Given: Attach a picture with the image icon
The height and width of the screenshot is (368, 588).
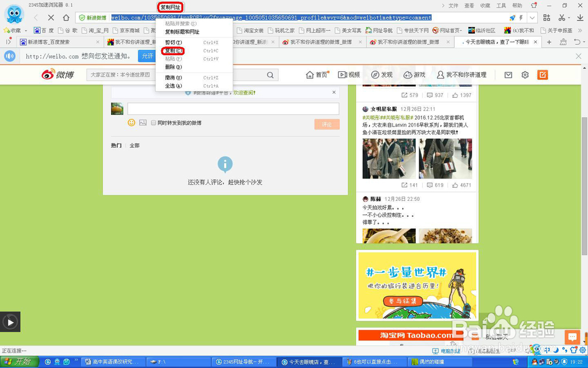Looking at the screenshot, I should point(143,122).
